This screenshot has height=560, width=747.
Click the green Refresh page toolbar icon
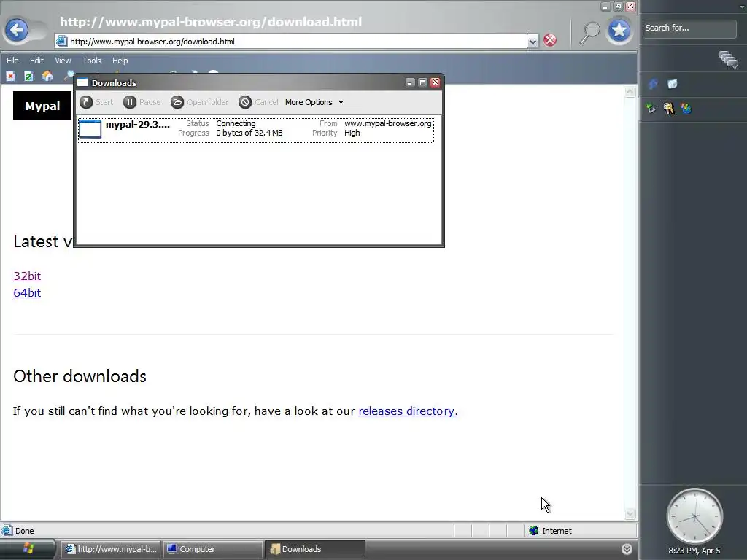pos(28,76)
